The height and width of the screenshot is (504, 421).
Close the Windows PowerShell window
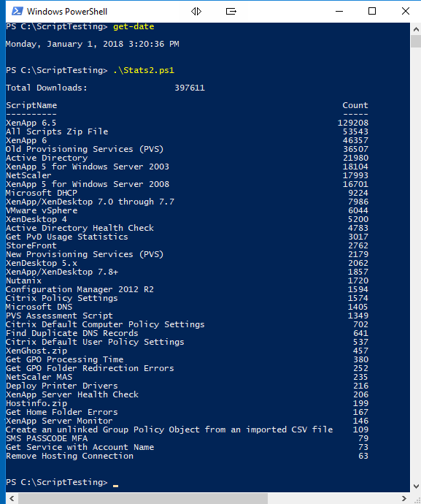coord(406,11)
